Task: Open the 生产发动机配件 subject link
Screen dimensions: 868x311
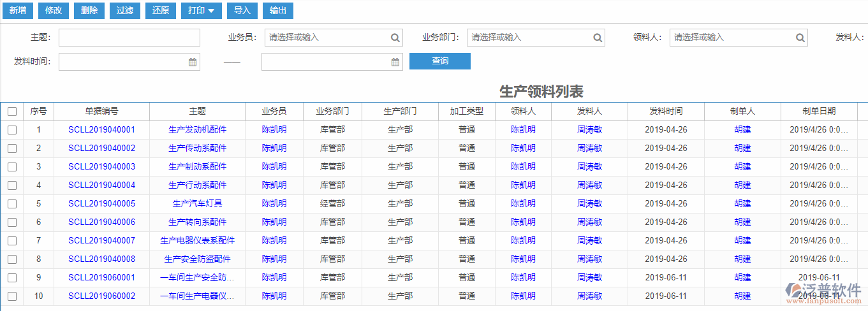Action: pos(197,130)
